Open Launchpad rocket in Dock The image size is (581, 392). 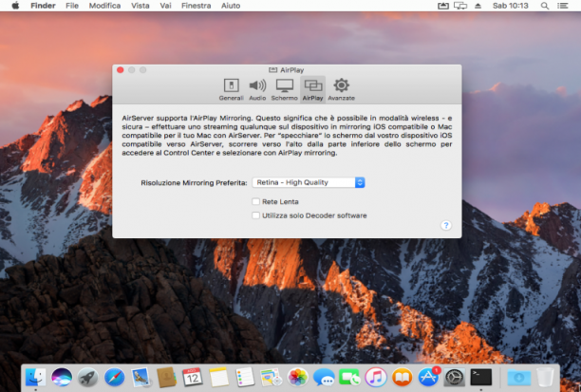88,377
